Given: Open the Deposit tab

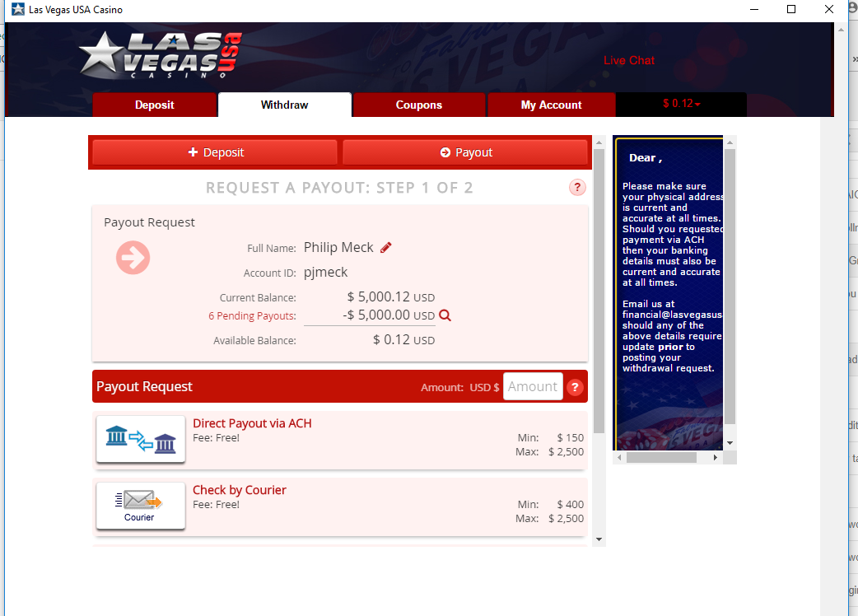Looking at the screenshot, I should click(155, 105).
